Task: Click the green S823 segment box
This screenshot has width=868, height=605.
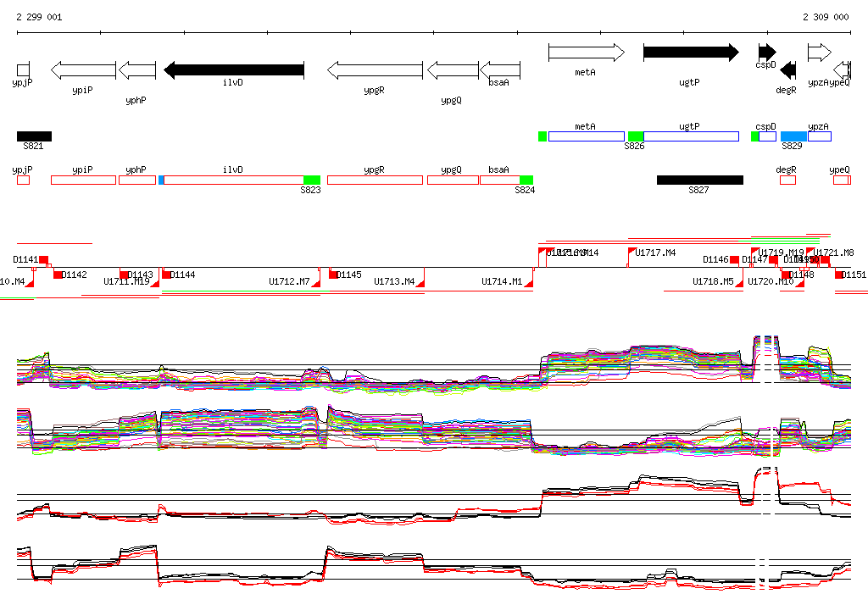Action: [x=312, y=180]
